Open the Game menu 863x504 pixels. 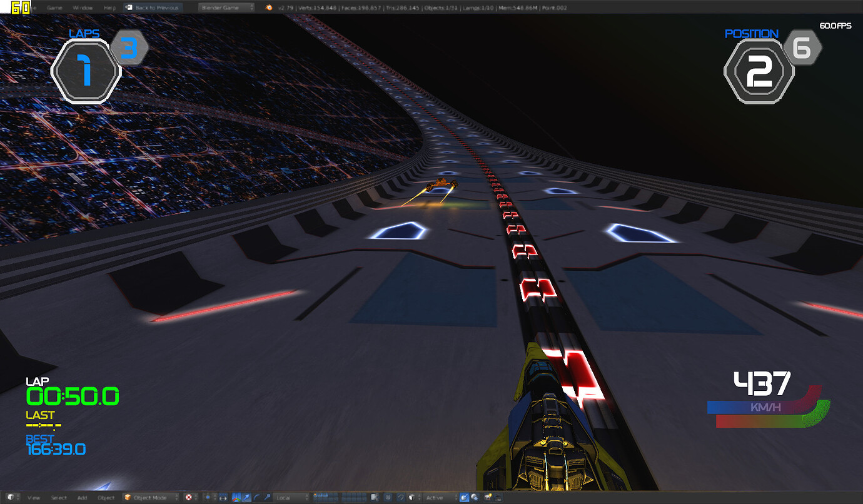(x=54, y=8)
